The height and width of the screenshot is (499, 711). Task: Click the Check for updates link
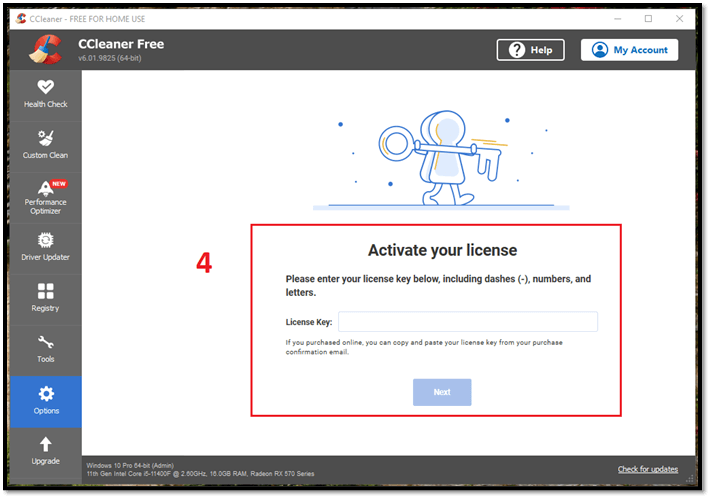click(x=648, y=469)
